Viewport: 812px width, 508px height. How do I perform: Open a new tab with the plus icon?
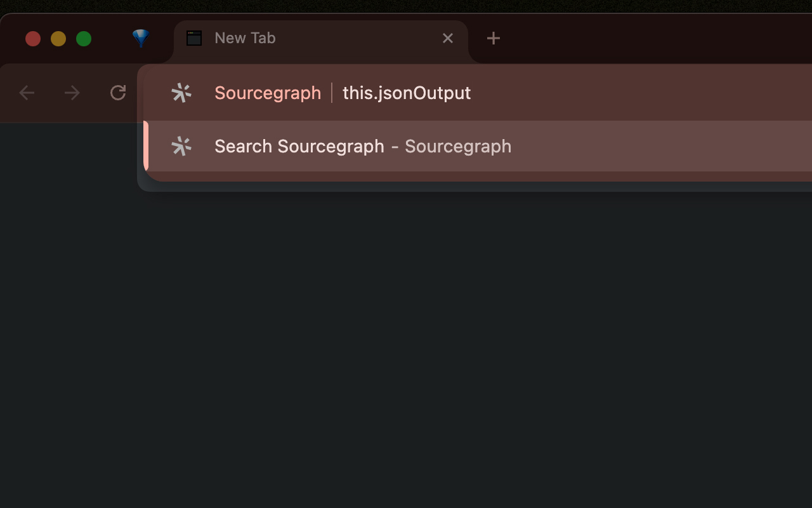click(x=494, y=38)
